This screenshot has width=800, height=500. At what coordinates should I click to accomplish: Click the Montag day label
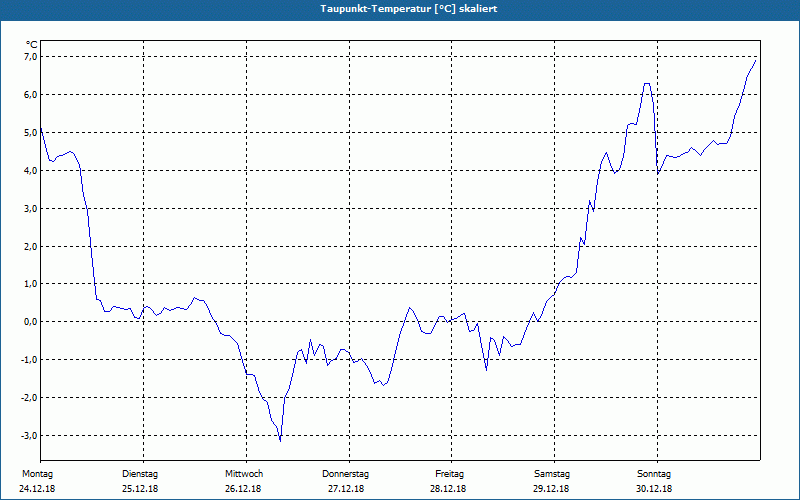click(37, 474)
